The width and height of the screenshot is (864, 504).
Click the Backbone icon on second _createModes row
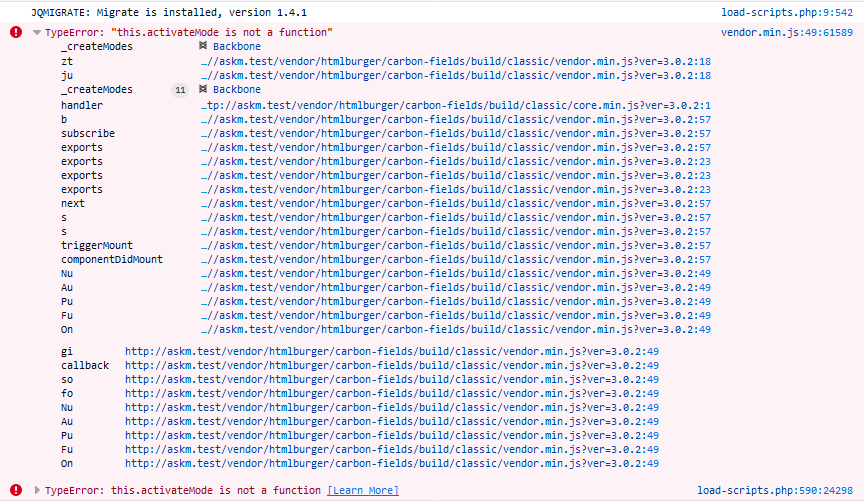pyautogui.click(x=203, y=89)
